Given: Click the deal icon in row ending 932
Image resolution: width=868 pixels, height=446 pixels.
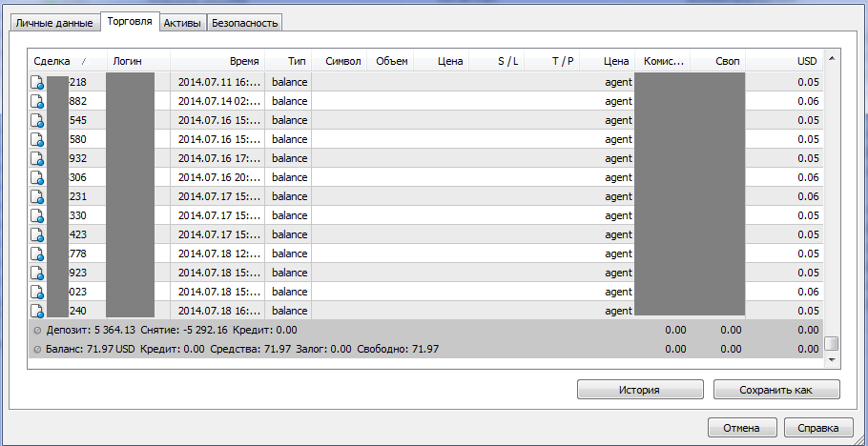Looking at the screenshot, I should click(37, 159).
